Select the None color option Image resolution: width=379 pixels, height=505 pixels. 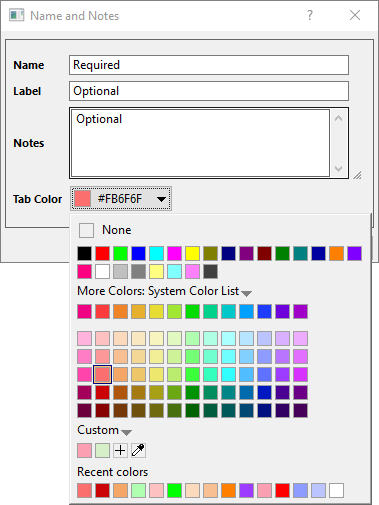(x=105, y=230)
